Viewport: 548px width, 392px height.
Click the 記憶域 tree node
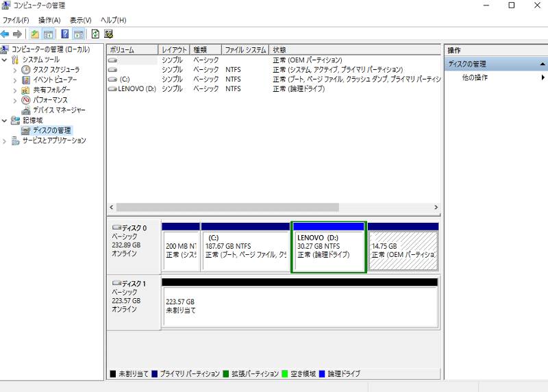point(32,121)
